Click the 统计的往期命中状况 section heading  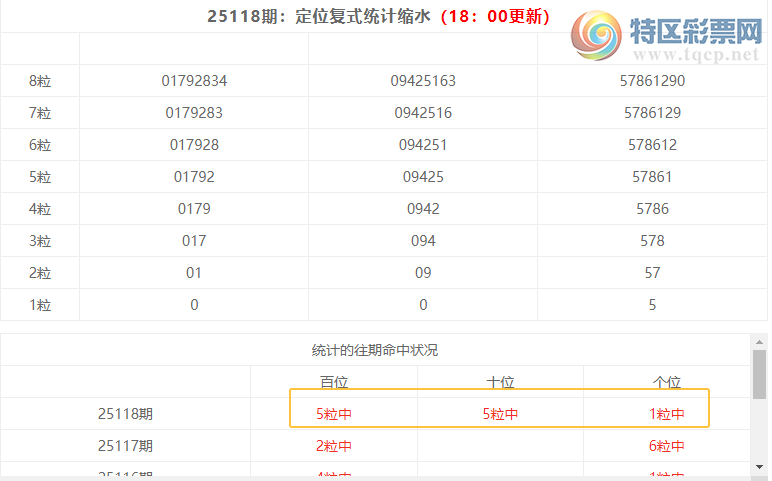click(x=375, y=350)
